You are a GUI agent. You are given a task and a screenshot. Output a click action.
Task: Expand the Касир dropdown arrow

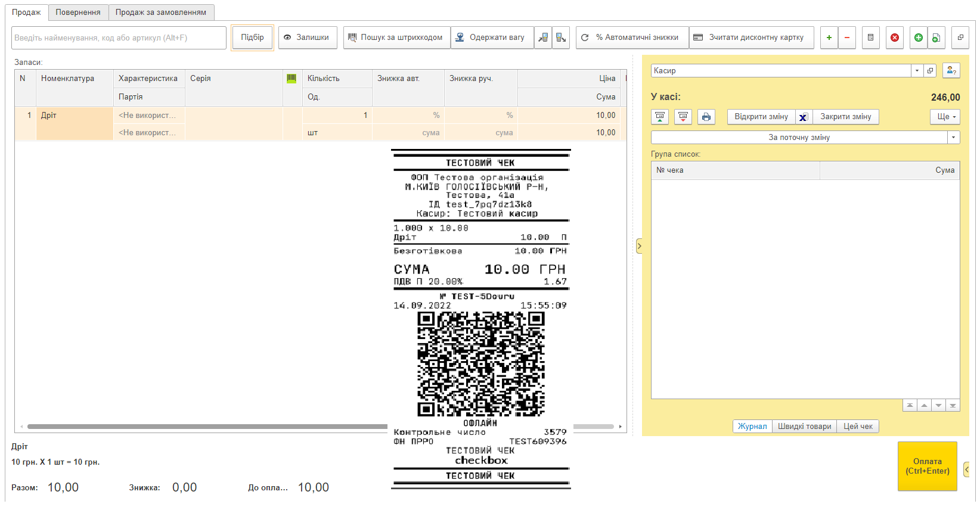(x=917, y=70)
